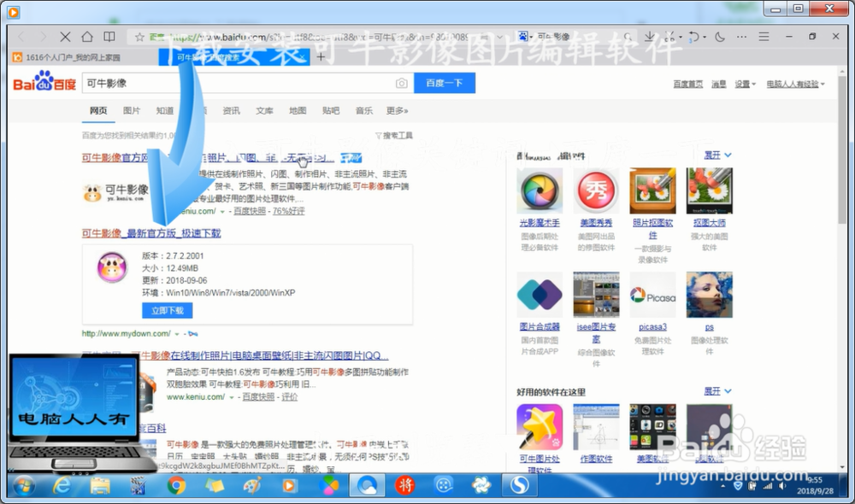This screenshot has width=855, height=504.
Task: Click volume speaker in system tray
Action: 782,486
